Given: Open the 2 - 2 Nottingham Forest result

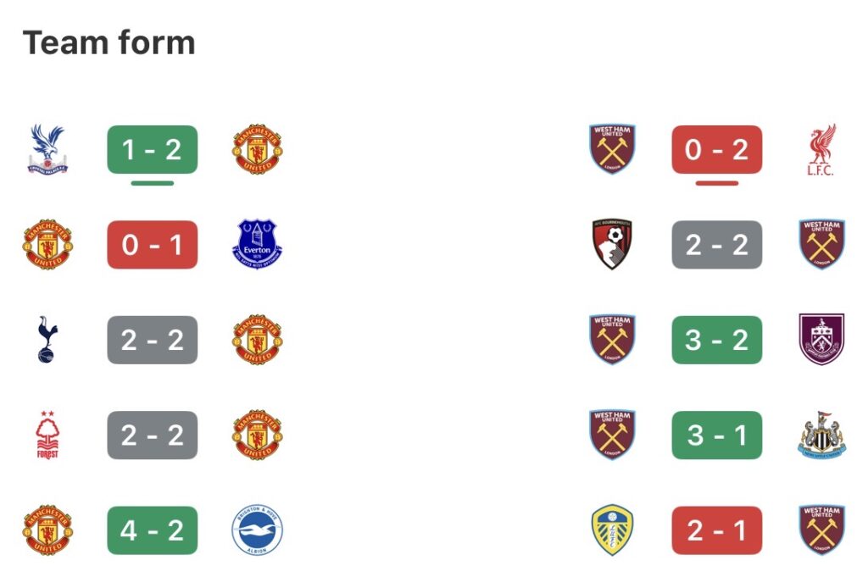Looking at the screenshot, I should click(153, 435).
